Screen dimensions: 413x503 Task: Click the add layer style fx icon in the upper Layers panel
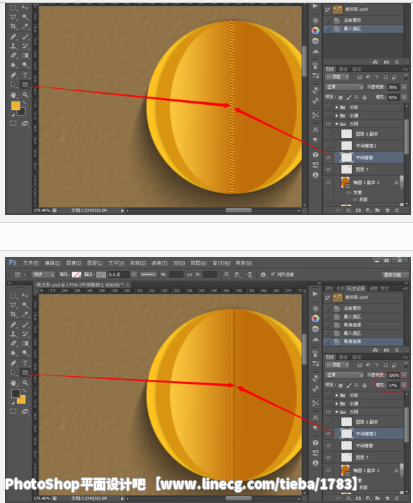click(x=348, y=211)
